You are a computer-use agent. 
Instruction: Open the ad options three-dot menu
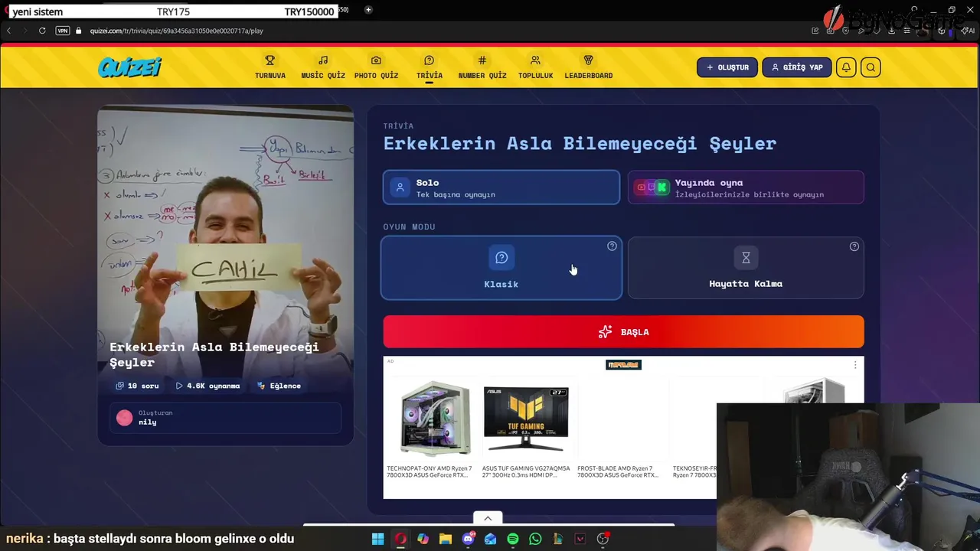click(855, 365)
